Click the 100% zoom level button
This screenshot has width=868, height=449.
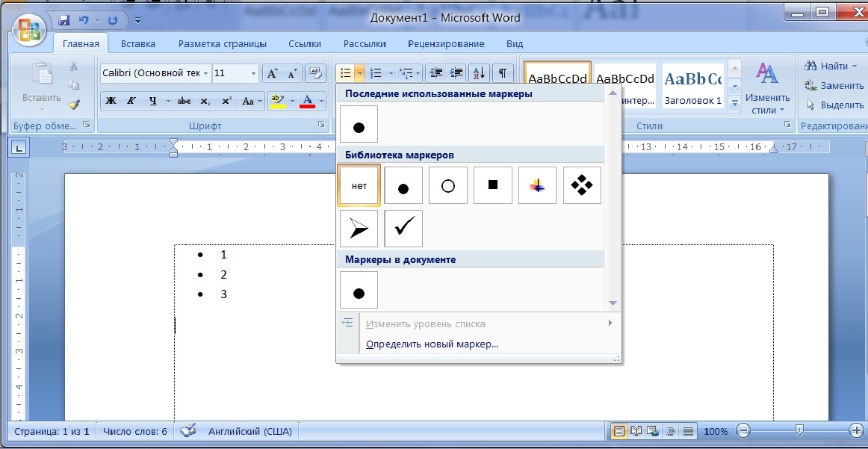click(x=716, y=431)
